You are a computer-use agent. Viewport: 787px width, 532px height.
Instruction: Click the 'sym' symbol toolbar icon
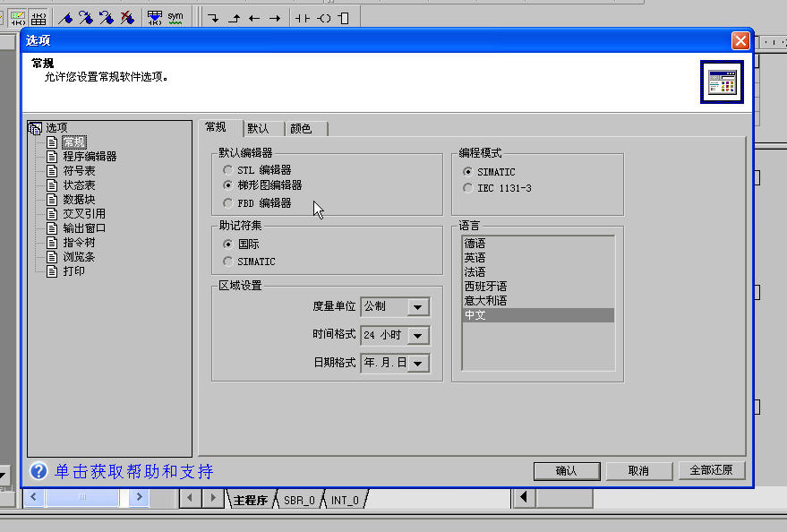point(175,17)
